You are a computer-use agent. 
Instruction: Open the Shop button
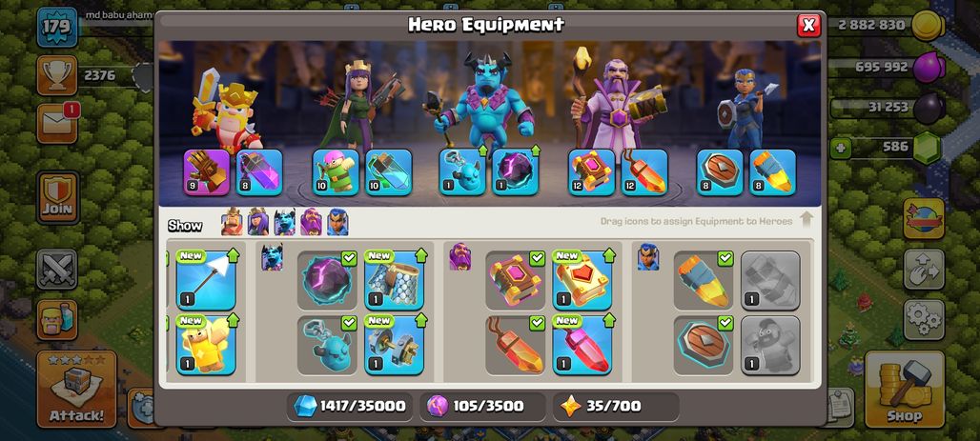click(905, 390)
